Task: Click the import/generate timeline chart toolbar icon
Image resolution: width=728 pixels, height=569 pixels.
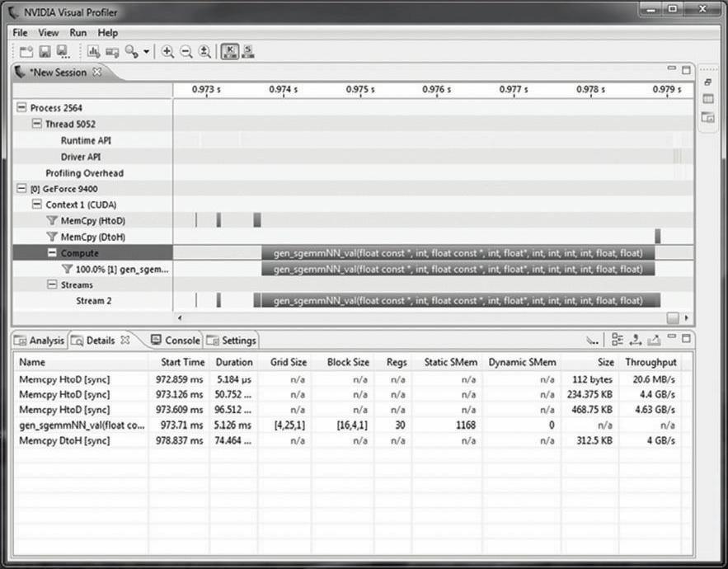Action: [x=93, y=51]
